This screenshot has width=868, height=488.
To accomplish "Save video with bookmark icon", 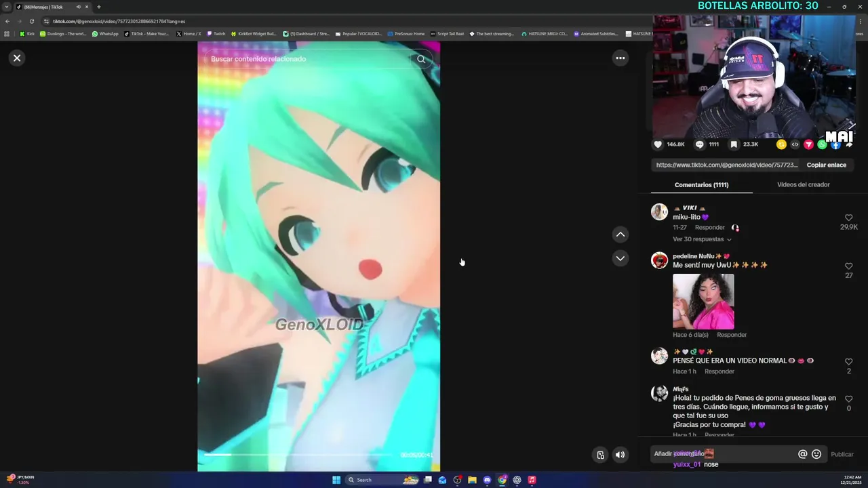I will click(x=734, y=144).
